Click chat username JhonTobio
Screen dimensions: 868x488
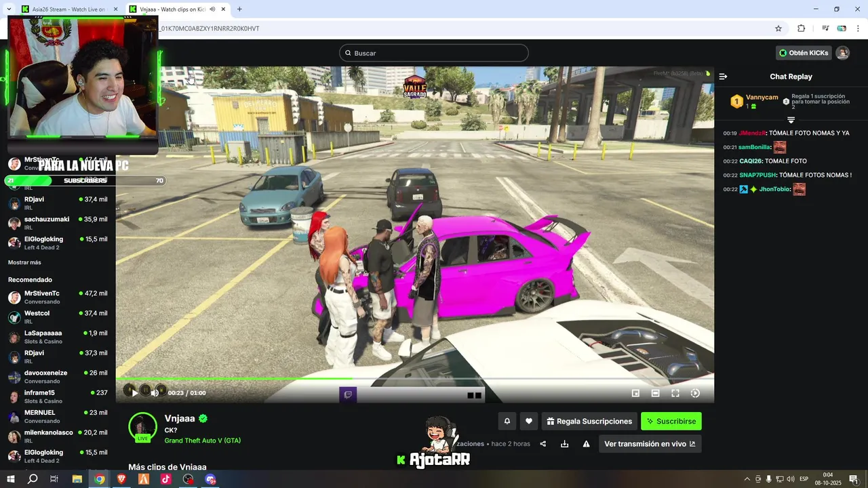click(774, 189)
